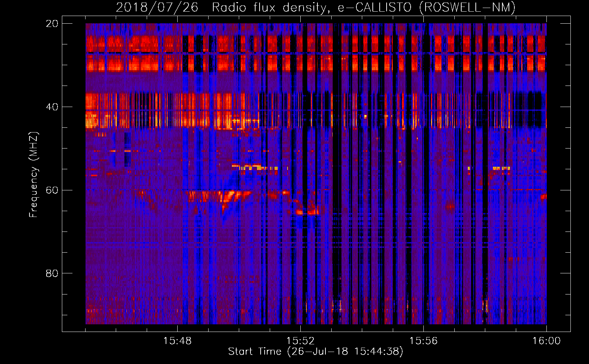Click the '80' frequency tick label
The width and height of the screenshot is (589, 364).
point(52,273)
